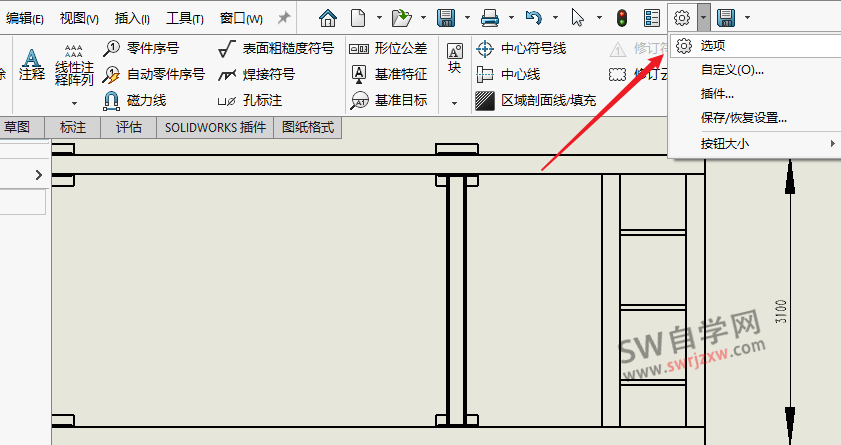Click the Home icon in top toolbar
Screen dimensions: 841x445
tap(328, 18)
